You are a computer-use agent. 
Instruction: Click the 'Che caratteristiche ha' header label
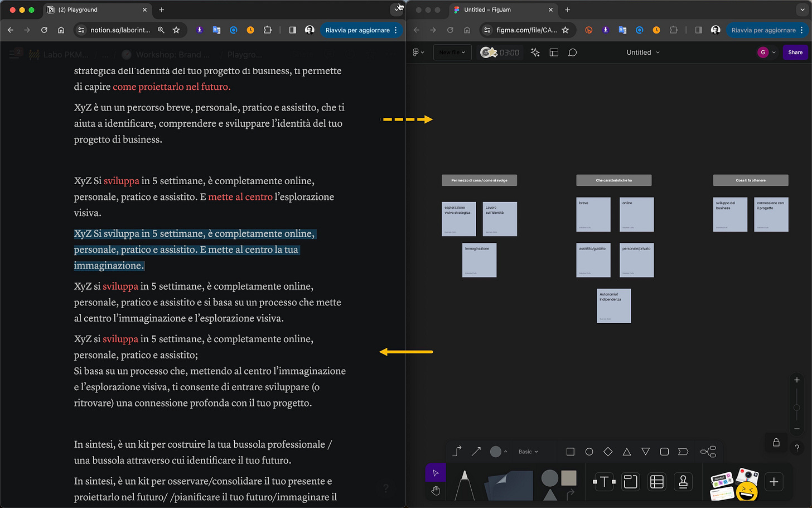point(614,180)
